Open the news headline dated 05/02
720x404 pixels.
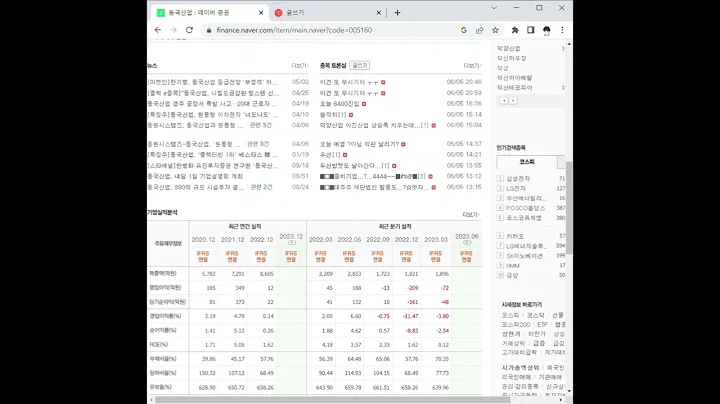pyautogui.click(x=212, y=82)
